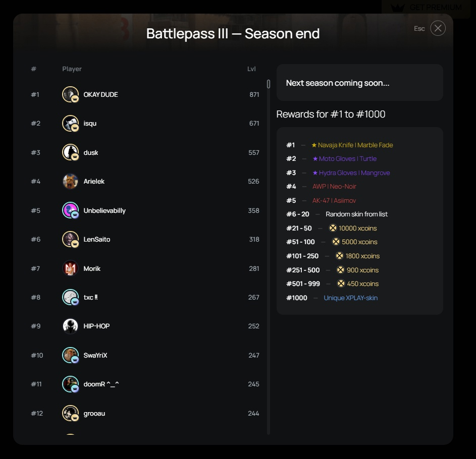This screenshot has height=459, width=476.
Task: Click the GET PREMIUM button
Action: point(426,7)
